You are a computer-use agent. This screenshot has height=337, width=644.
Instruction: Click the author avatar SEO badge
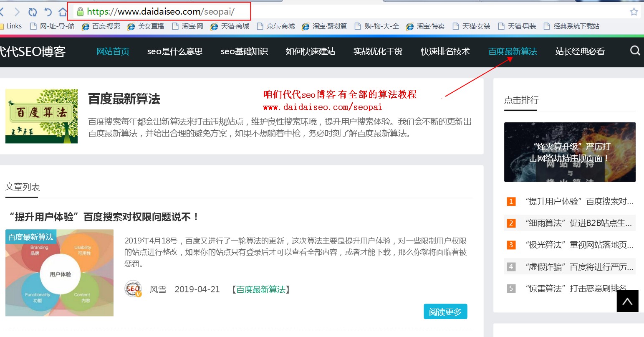pos(134,289)
